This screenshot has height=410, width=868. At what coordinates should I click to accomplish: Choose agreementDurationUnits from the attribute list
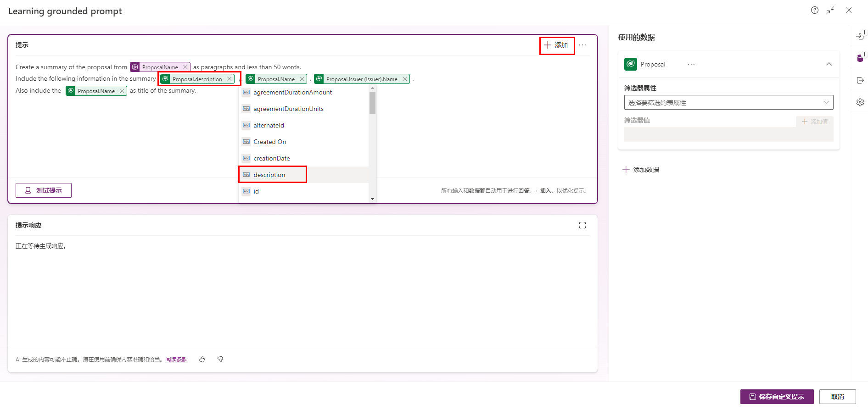pos(303,109)
